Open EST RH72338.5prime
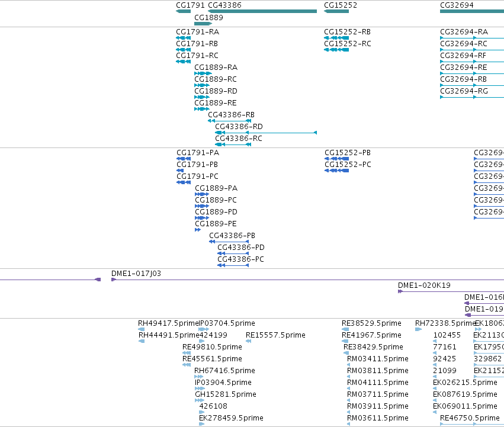This screenshot has width=504, height=427. pyautogui.click(x=445, y=323)
